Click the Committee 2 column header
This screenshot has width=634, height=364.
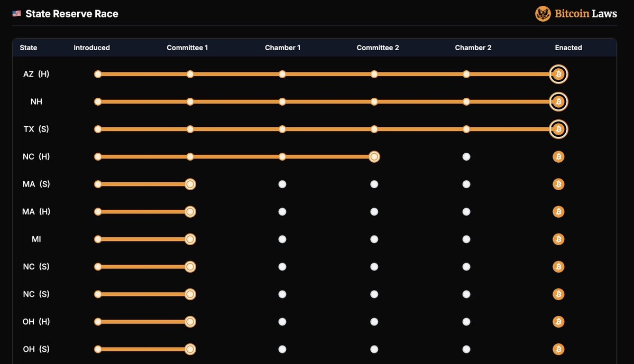pyautogui.click(x=378, y=48)
